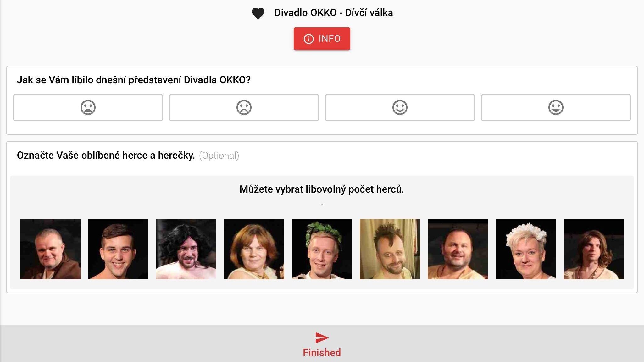Pick actor with long brown wig

click(x=594, y=249)
